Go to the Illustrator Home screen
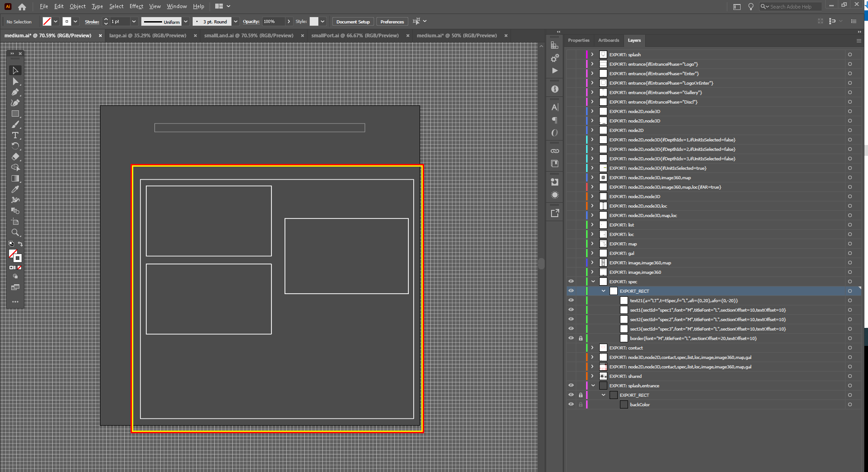This screenshot has width=868, height=472. [x=22, y=6]
